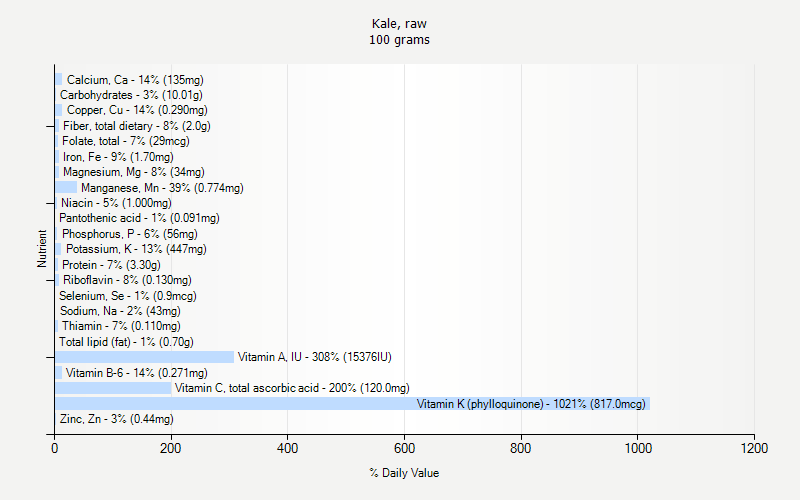Click the x-axis tick label 1000
Viewport: 800px width, 500px height.
(638, 448)
